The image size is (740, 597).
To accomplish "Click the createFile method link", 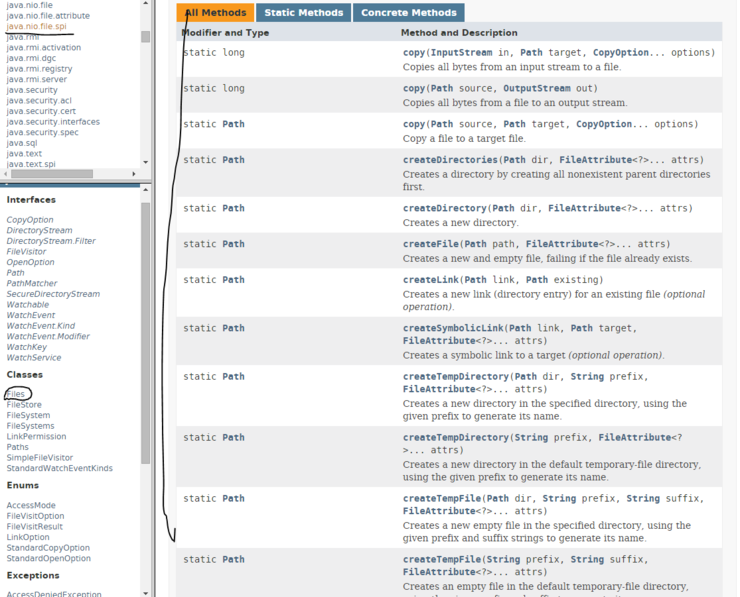I will pos(431,244).
